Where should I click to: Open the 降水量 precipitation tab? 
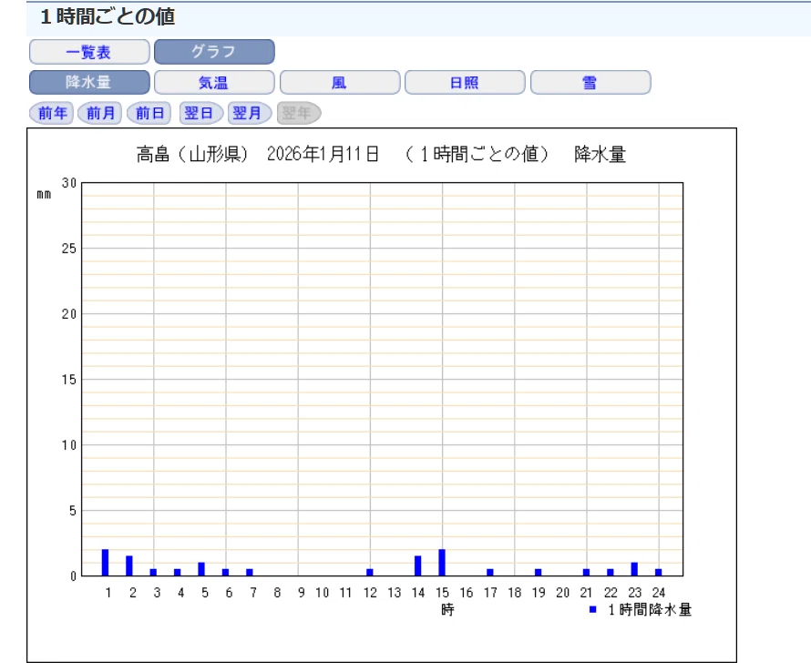click(89, 82)
